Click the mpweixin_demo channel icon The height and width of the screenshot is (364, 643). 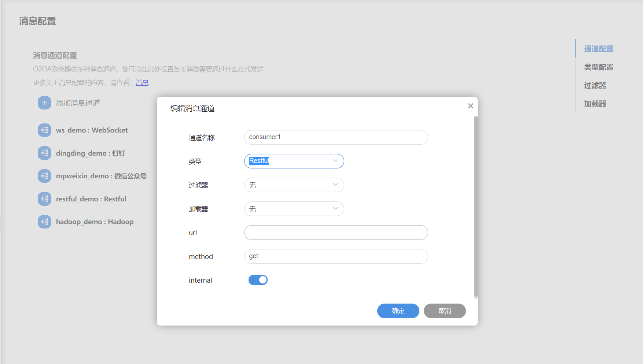coord(44,176)
